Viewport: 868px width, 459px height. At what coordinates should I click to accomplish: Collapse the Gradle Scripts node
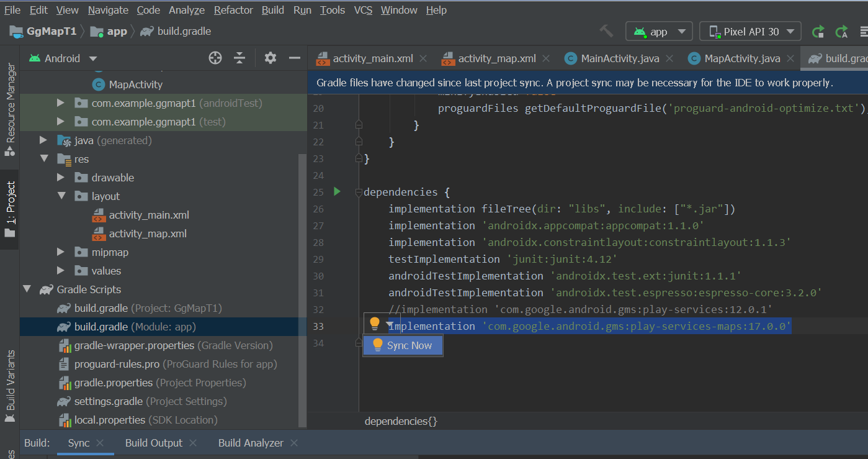point(27,289)
